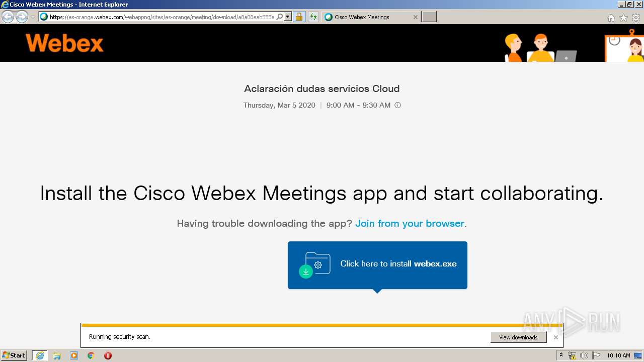
Task: Close the Cisco Webex Meetings tab
Action: point(415,17)
